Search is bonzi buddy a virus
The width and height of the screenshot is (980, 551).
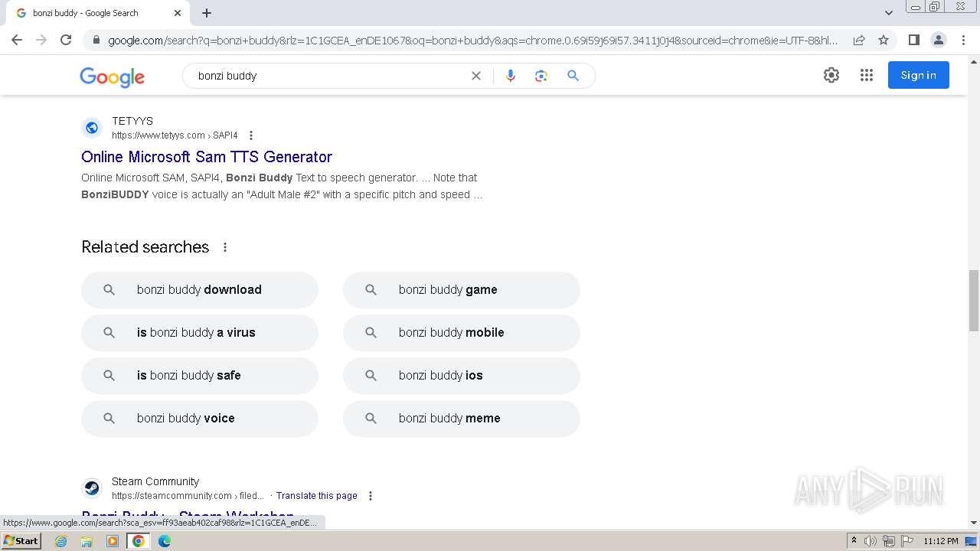200,333
